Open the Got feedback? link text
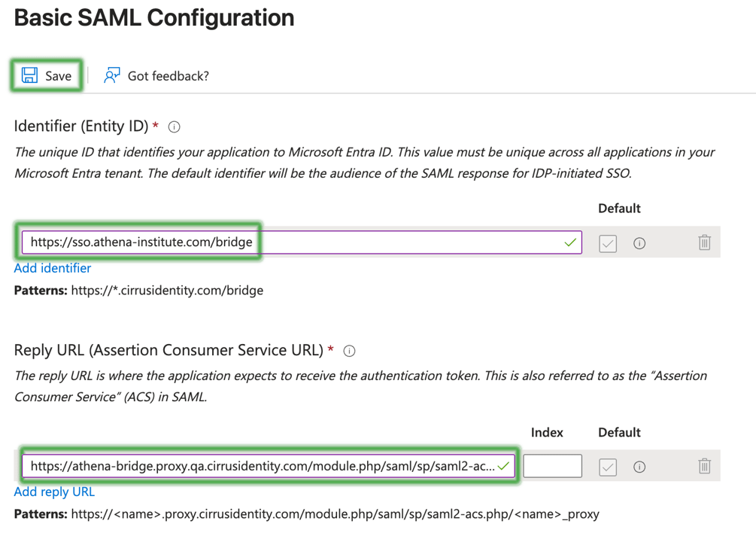Screen dimensions: 756x539 coord(168,76)
